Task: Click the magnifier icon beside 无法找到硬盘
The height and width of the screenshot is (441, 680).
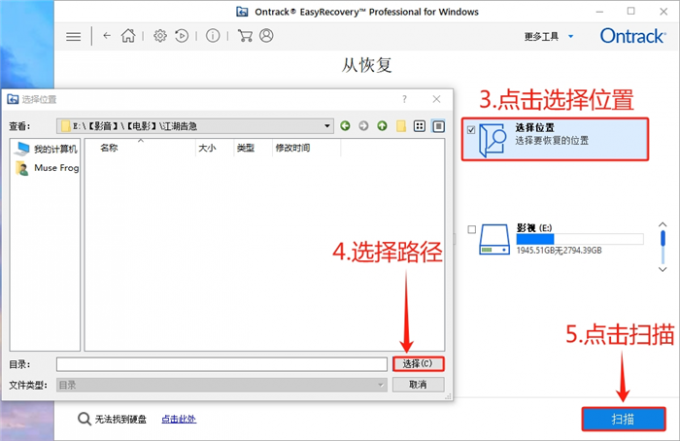Action: 84,419
